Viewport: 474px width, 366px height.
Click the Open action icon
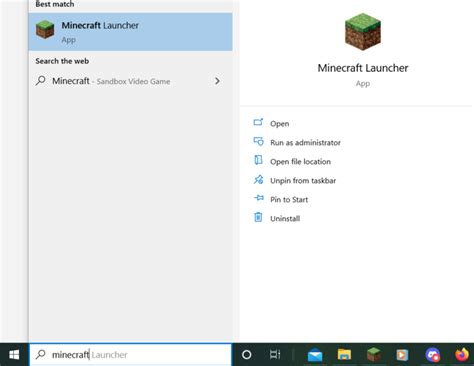tap(258, 122)
